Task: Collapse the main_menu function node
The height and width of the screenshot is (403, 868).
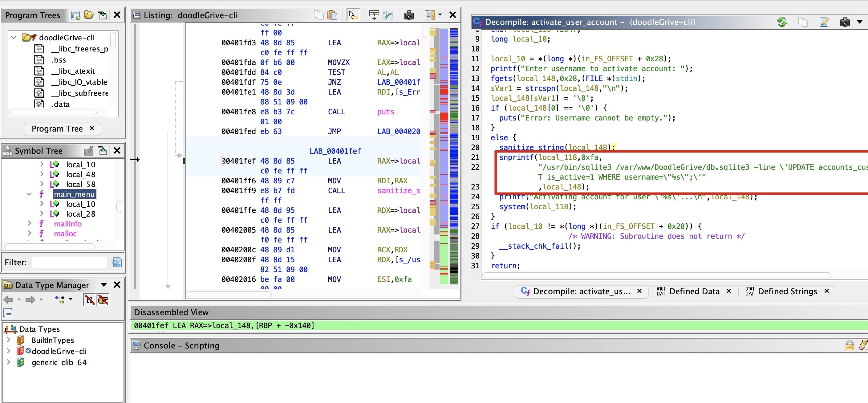Action: click(29, 194)
